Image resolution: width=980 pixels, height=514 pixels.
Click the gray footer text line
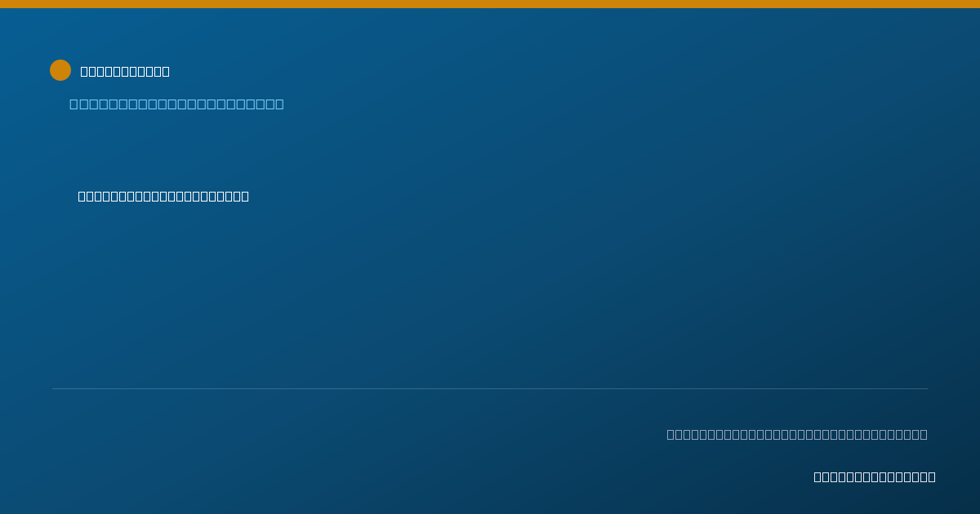click(797, 434)
